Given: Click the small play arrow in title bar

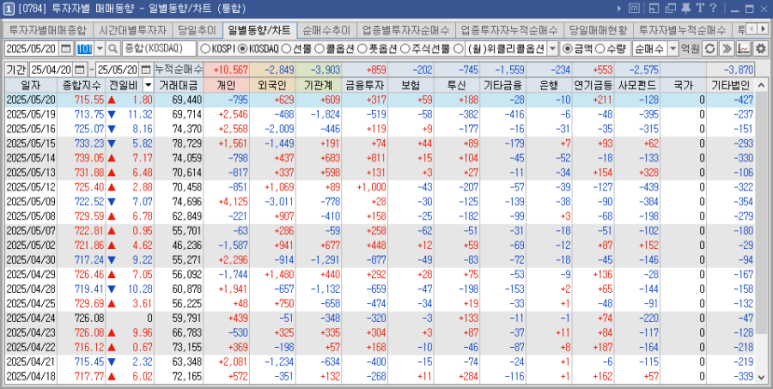Looking at the screenshot, I should click(619, 8).
